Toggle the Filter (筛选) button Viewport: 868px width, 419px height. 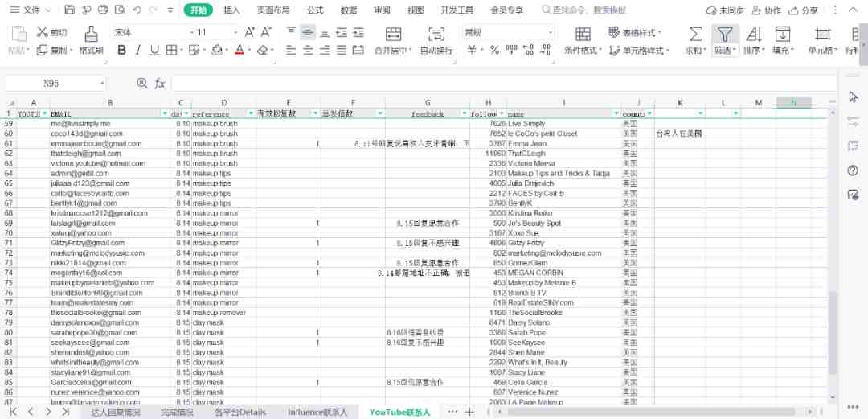[725, 34]
